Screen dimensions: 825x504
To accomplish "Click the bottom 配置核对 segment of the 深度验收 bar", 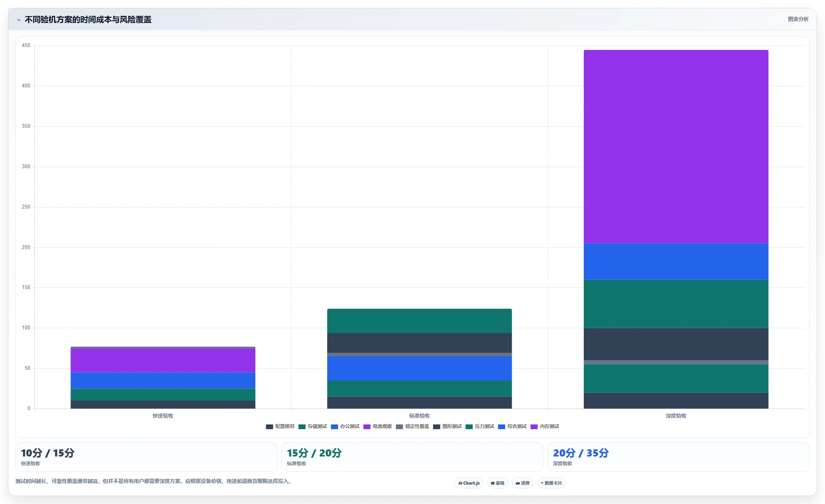I will tap(676, 401).
